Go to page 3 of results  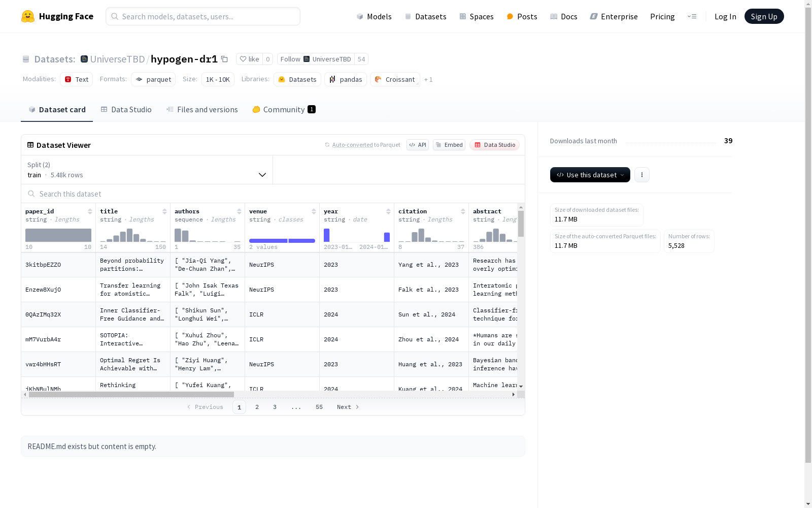click(x=275, y=407)
